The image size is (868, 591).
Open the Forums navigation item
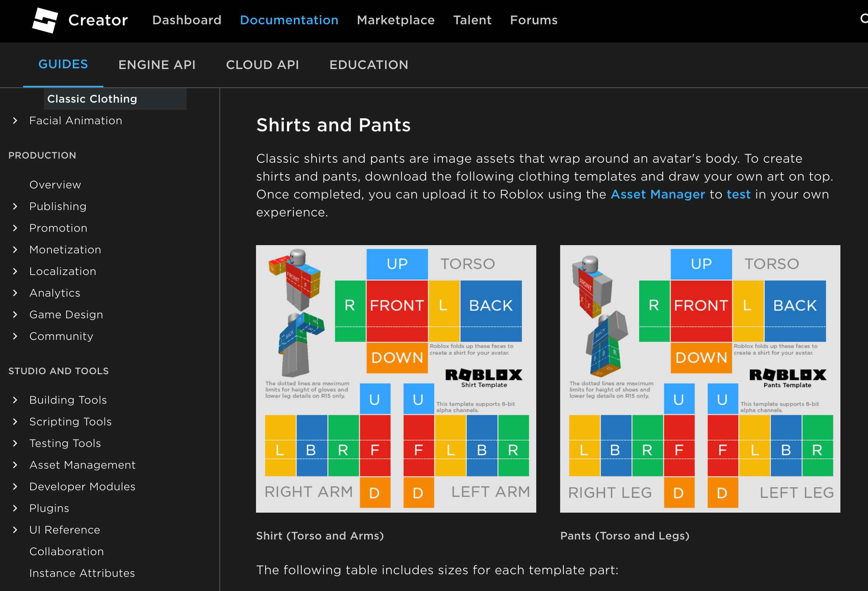pyautogui.click(x=534, y=20)
